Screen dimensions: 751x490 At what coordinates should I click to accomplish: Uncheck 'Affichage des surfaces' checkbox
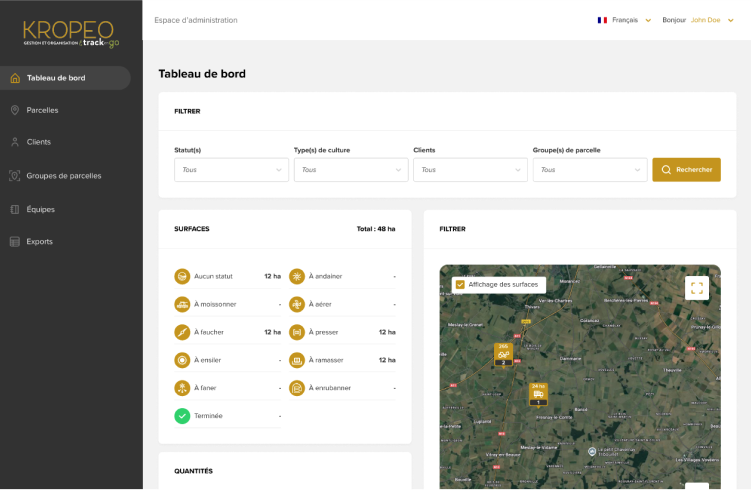tap(460, 285)
